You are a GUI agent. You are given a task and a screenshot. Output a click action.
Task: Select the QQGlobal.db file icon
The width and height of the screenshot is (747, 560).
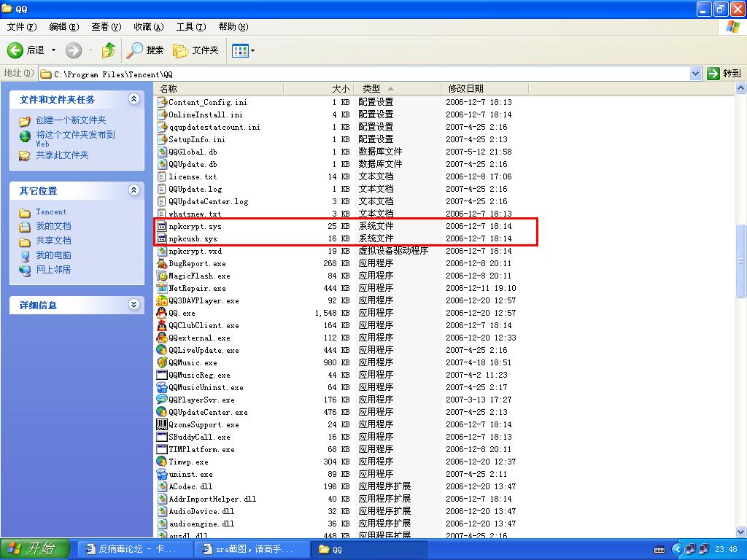click(x=162, y=152)
